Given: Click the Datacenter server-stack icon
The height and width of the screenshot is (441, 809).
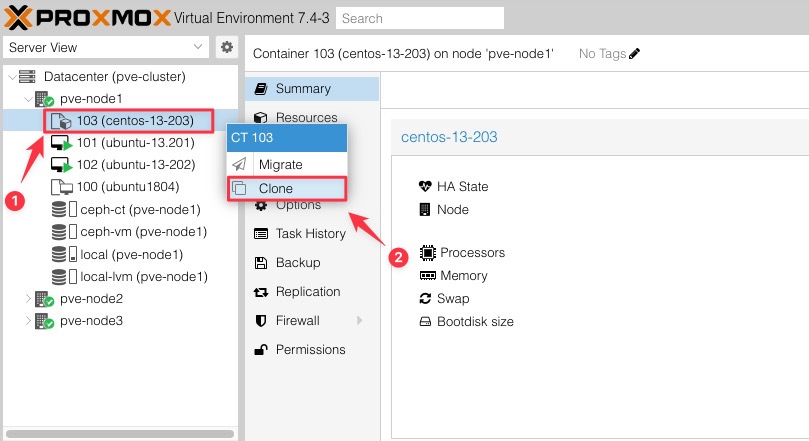Looking at the screenshot, I should (x=27, y=76).
